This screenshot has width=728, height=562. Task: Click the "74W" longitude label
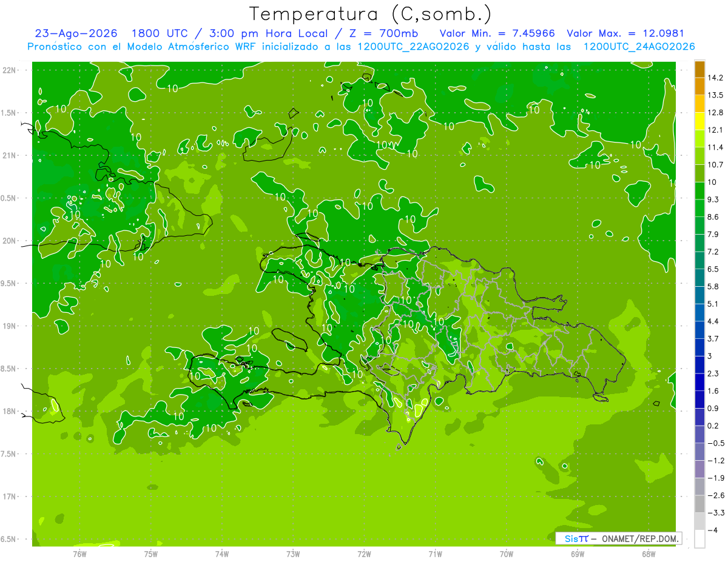222,554
